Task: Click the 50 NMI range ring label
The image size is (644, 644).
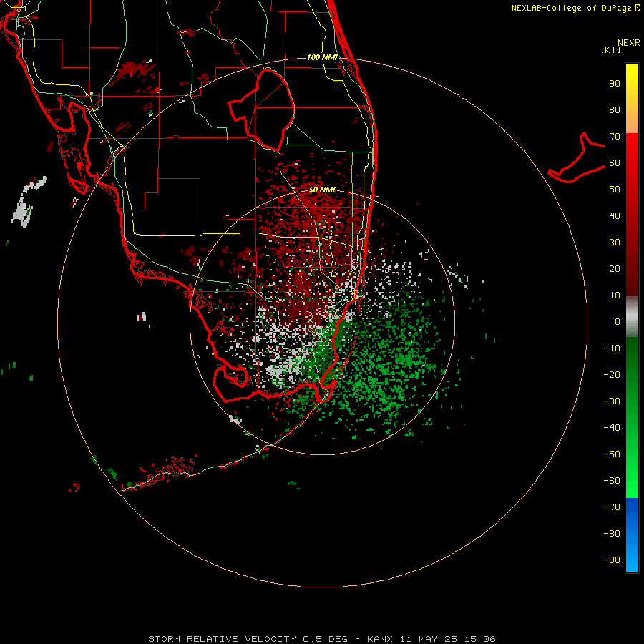Action: coord(322,190)
